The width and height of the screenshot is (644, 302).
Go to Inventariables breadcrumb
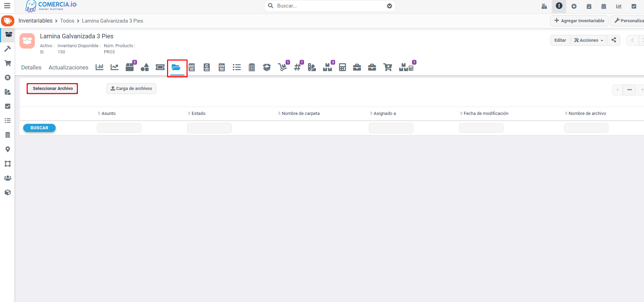pos(36,21)
